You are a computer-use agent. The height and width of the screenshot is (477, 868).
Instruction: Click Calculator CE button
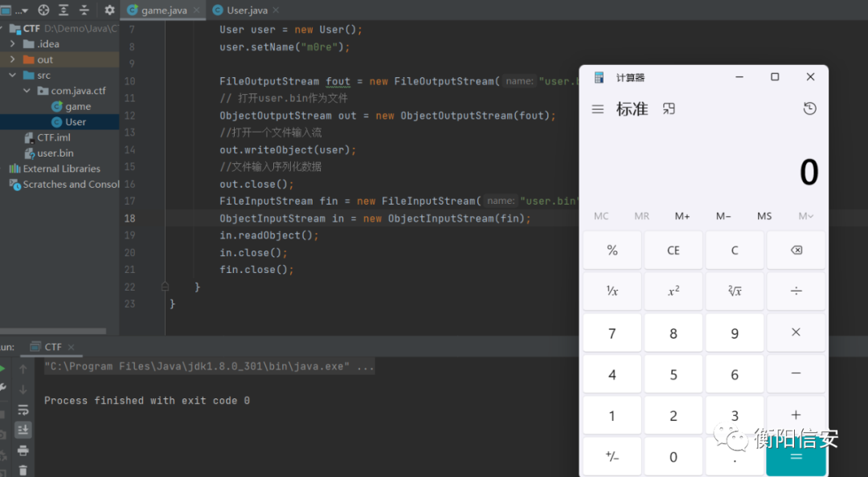[674, 250]
